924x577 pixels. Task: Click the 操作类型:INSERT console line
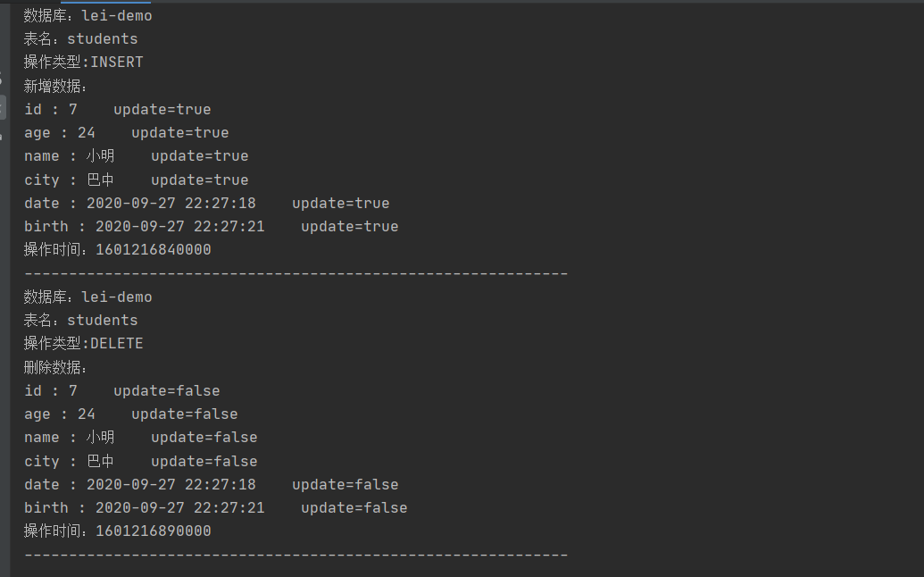(x=83, y=62)
